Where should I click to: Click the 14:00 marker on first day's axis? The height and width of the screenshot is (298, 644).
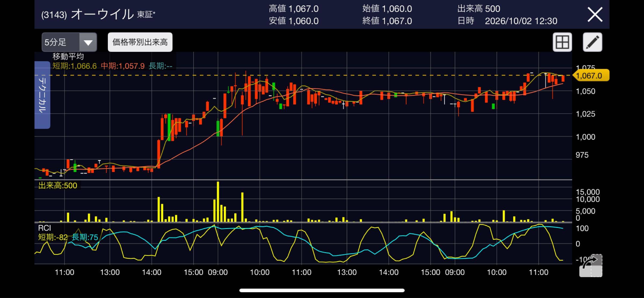tap(152, 272)
